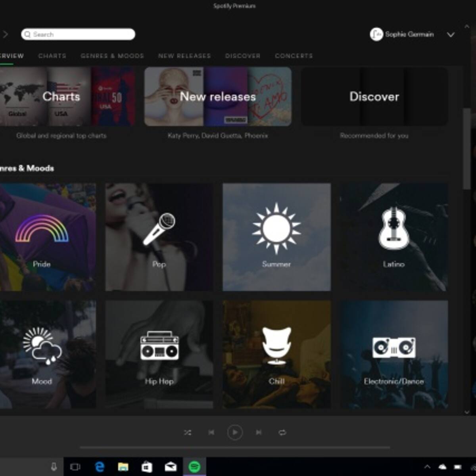The image size is (476, 476).
Task: Open the Hip Hop genre tile
Action: coord(159,354)
